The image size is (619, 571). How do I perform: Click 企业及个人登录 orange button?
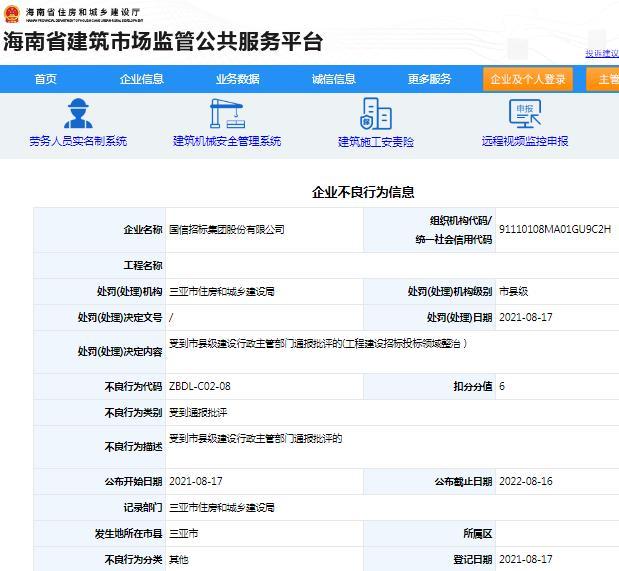pyautogui.click(x=528, y=79)
